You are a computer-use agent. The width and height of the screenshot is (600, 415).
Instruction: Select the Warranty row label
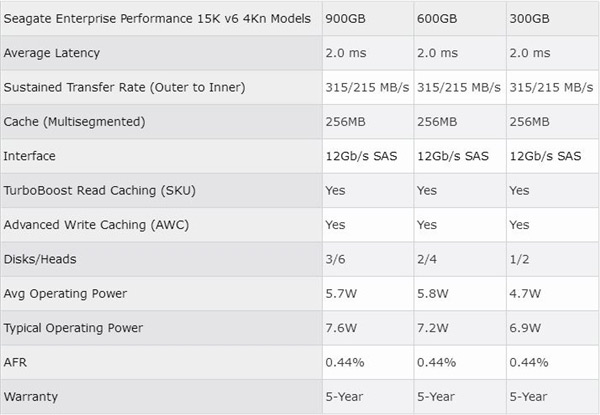pos(30,396)
